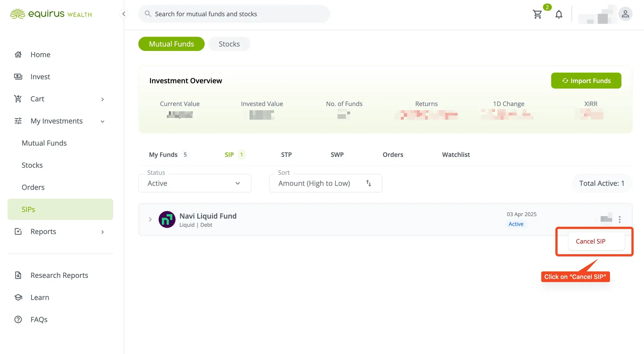Screen dimensions: 644x354
Task: Open Orders under My Investments
Action: [33, 187]
